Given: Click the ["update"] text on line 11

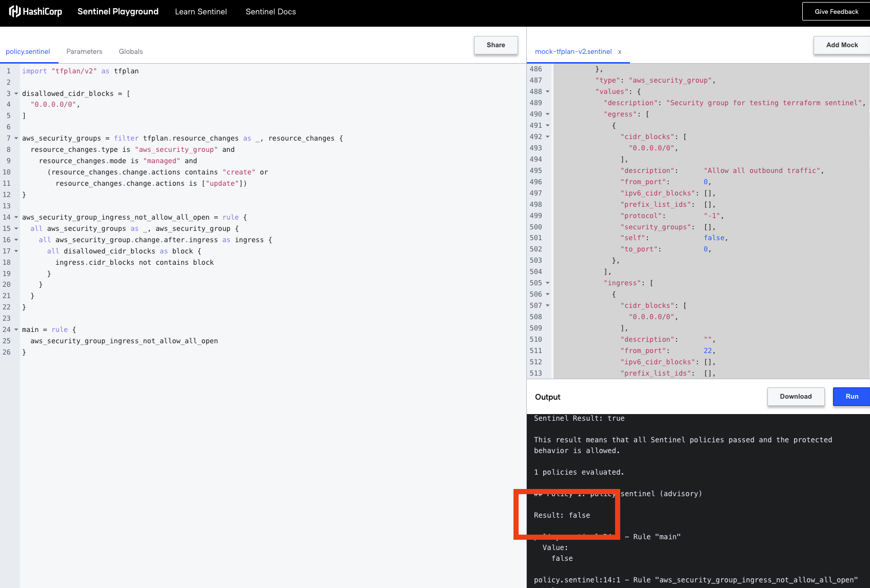Looking at the screenshot, I should 222,183.
